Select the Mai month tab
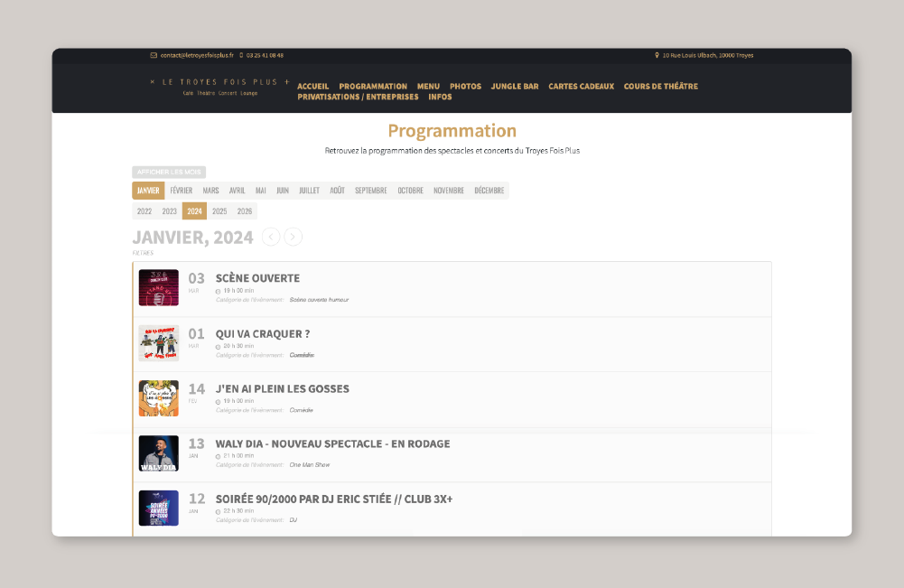 click(x=261, y=191)
